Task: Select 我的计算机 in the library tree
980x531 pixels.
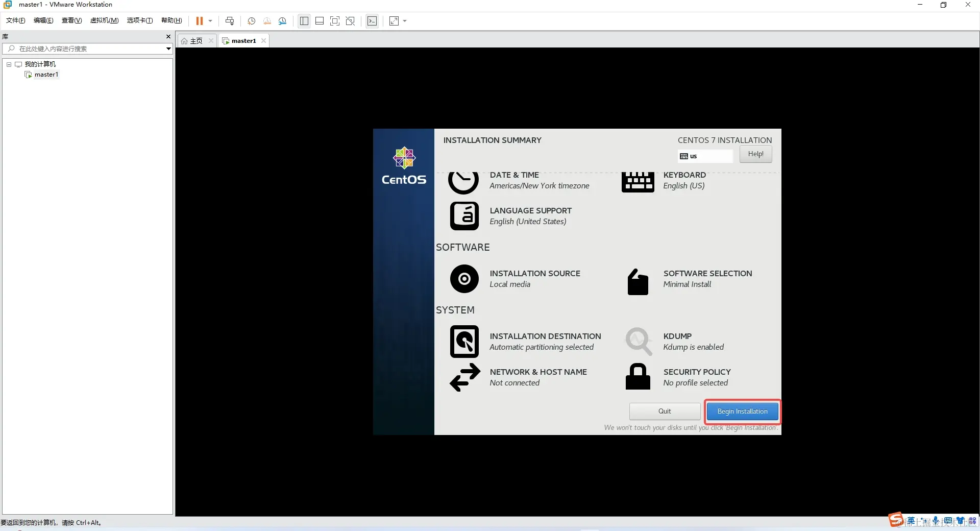Action: coord(40,64)
